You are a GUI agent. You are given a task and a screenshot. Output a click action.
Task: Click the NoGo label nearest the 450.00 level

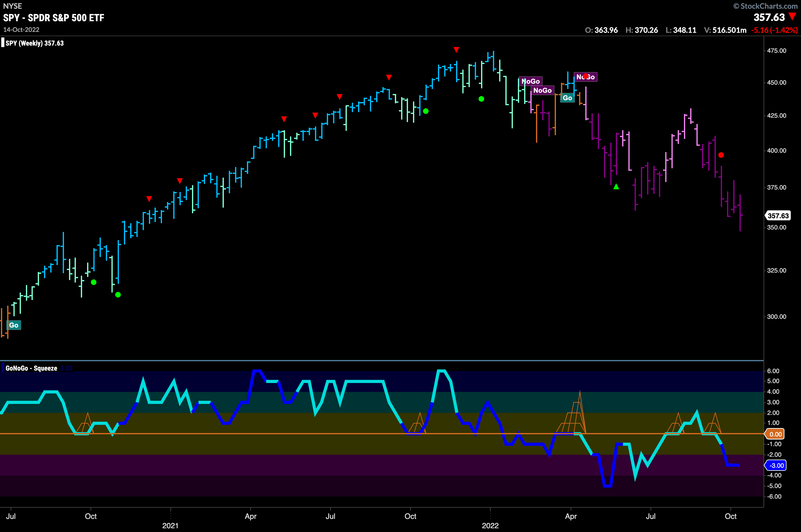[530, 81]
